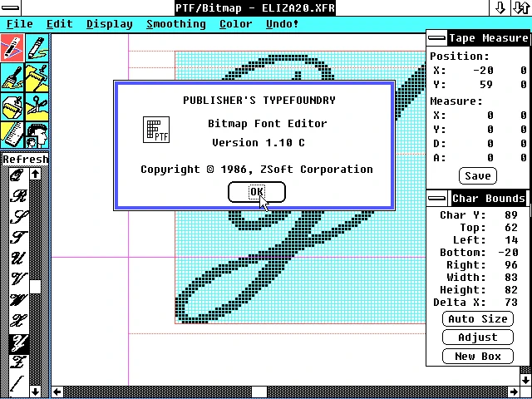Click the Position Y value 59
Viewport: 532px width, 399px height.
[486, 85]
